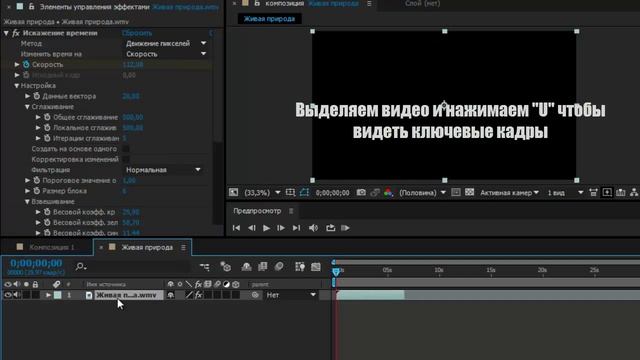Collapse the Настройка group

tap(17, 86)
